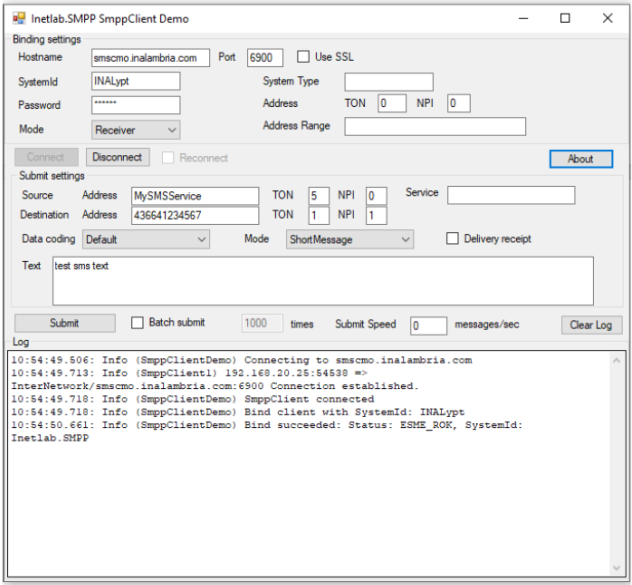
Task: Enable the Batch submit checkbox
Action: coord(137,323)
